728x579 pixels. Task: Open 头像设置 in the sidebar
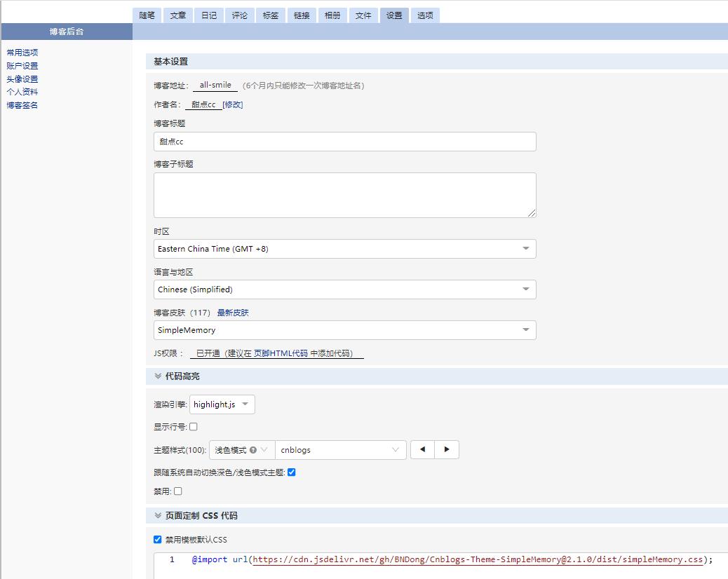22,79
